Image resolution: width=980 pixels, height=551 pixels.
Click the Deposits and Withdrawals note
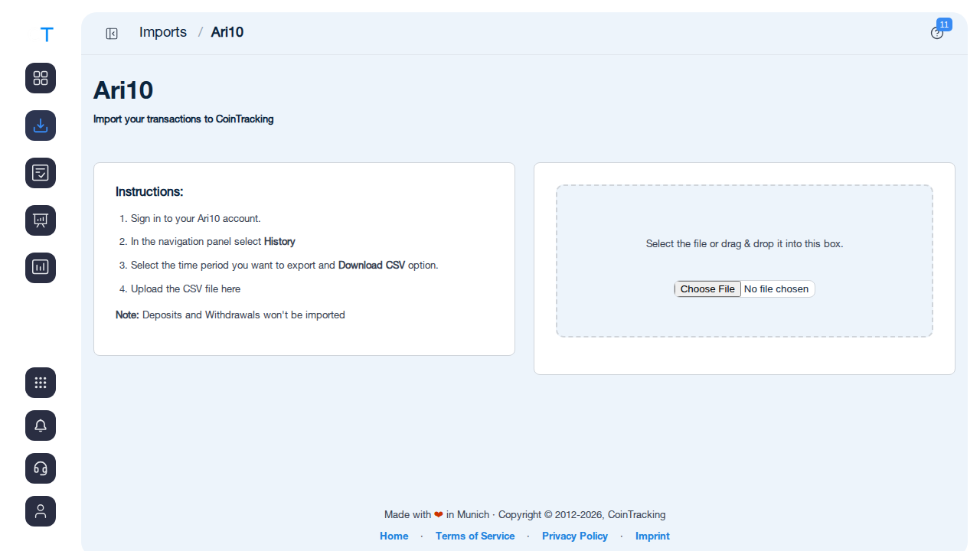coord(230,315)
